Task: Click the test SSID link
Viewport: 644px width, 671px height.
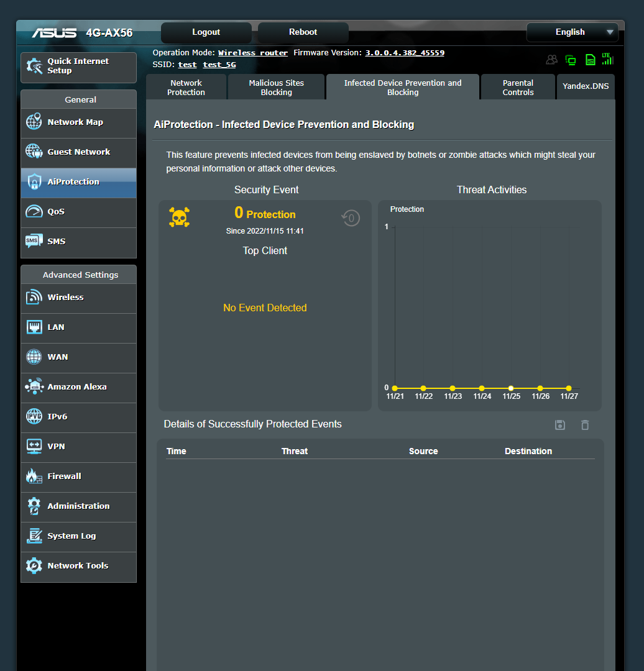Action: tap(187, 65)
